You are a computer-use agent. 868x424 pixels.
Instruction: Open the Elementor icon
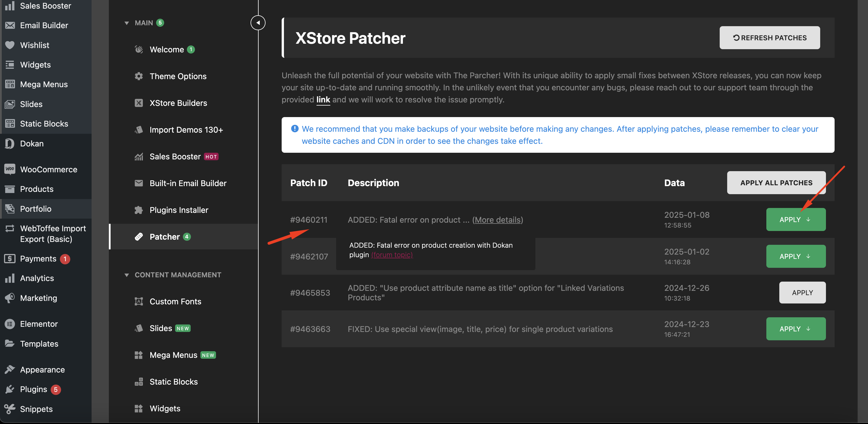pyautogui.click(x=10, y=324)
